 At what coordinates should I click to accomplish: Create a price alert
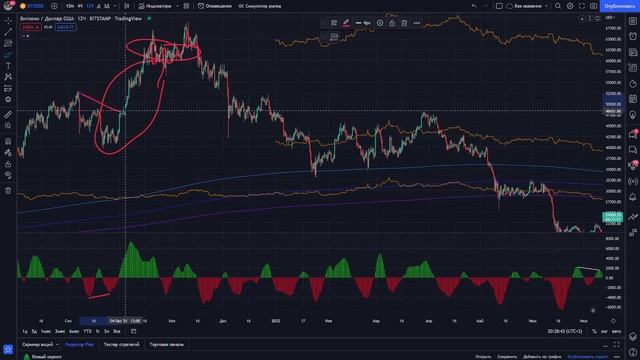[215, 6]
